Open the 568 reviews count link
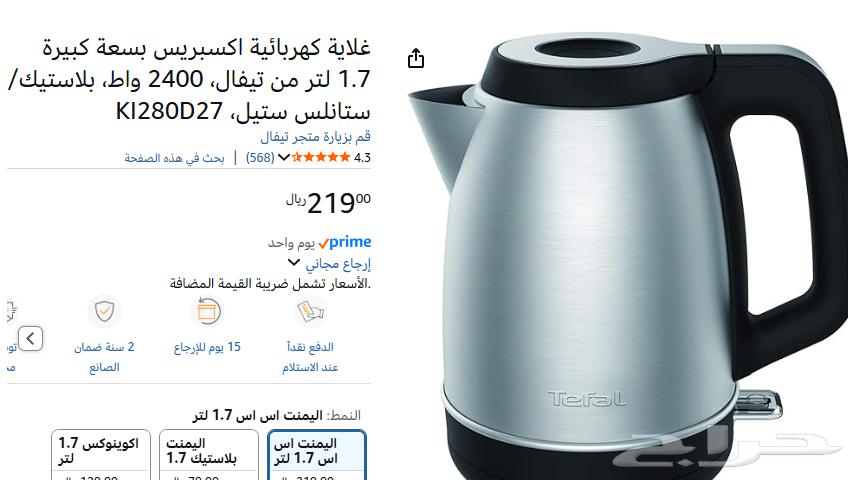This screenshot has width=848, height=480. (260, 157)
